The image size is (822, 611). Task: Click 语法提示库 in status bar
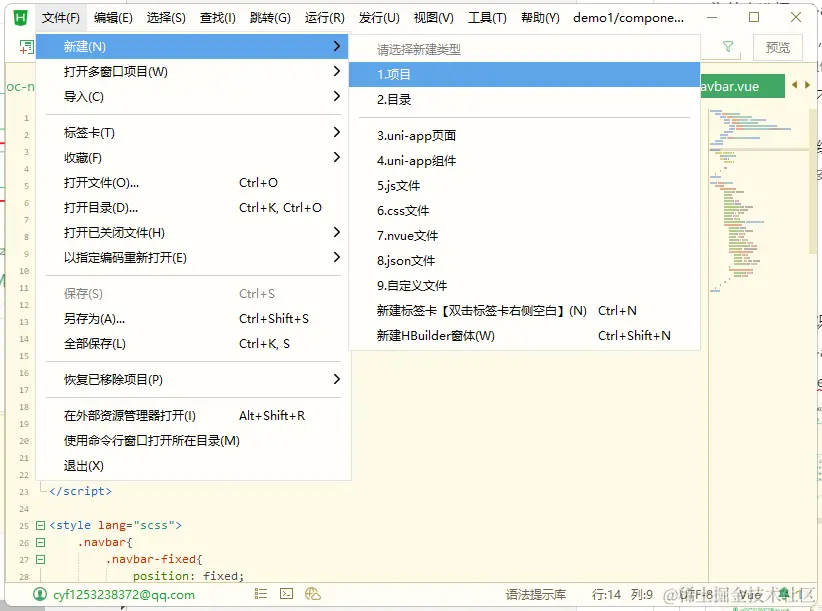[x=536, y=595]
